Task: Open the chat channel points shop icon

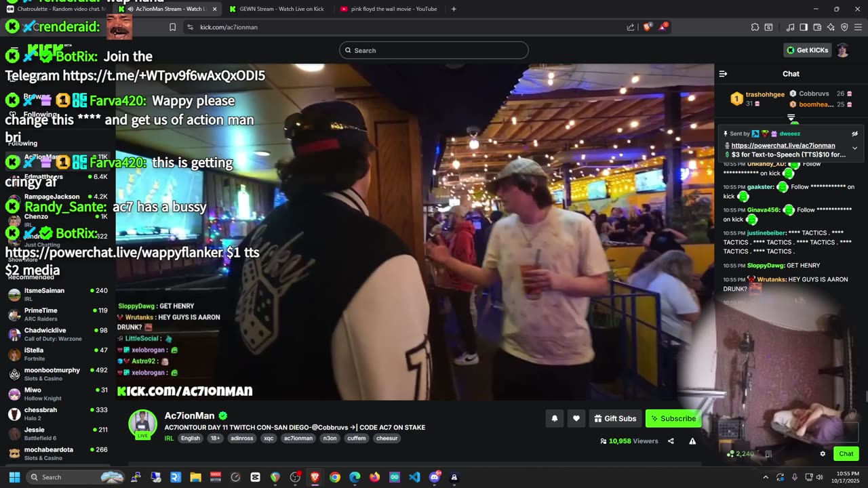Action: (x=768, y=453)
